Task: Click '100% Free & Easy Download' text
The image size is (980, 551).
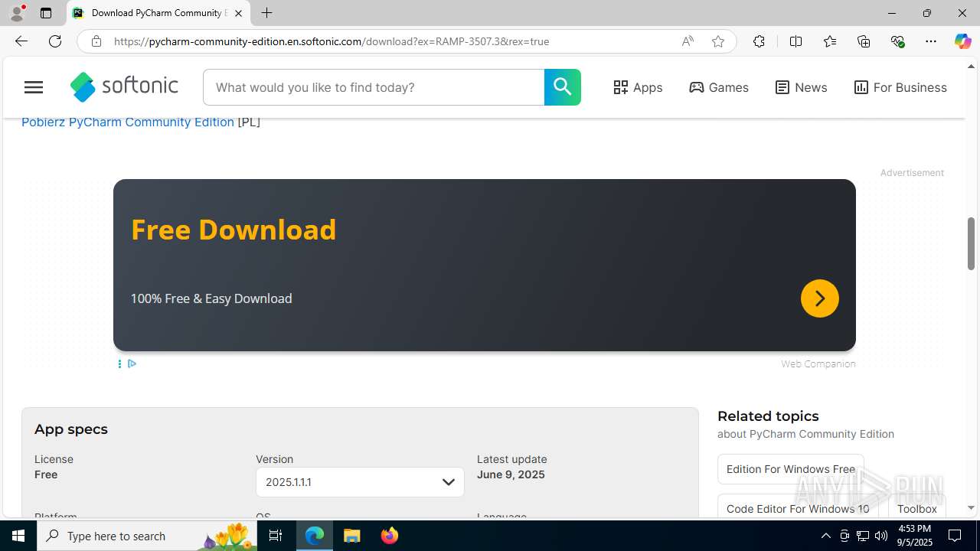Action: click(211, 298)
